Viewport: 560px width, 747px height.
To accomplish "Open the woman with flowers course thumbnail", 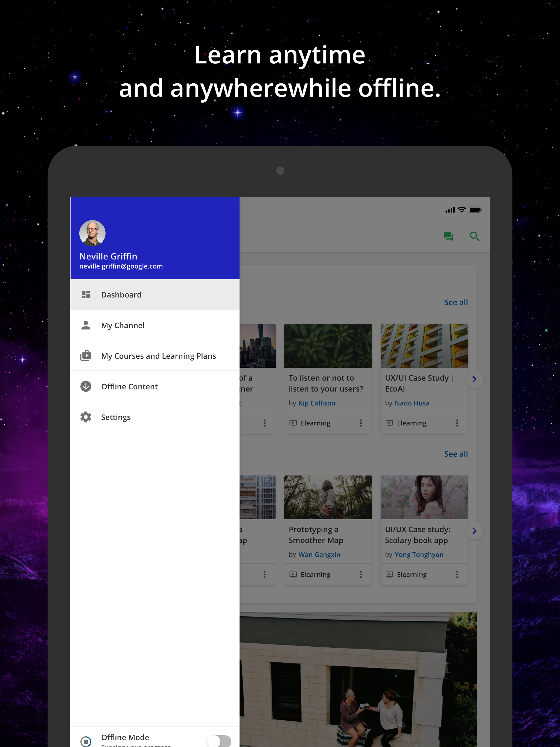I will pyautogui.click(x=424, y=497).
